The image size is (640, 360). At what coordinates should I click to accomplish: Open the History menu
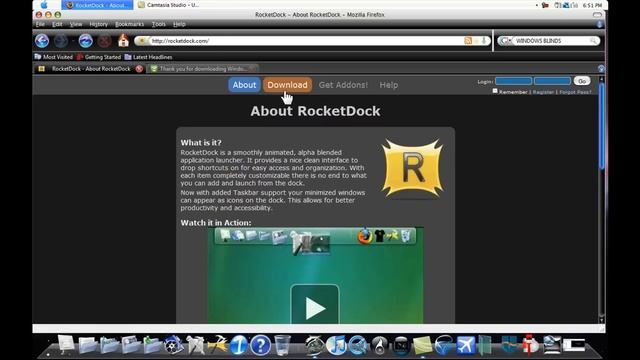pos(98,24)
